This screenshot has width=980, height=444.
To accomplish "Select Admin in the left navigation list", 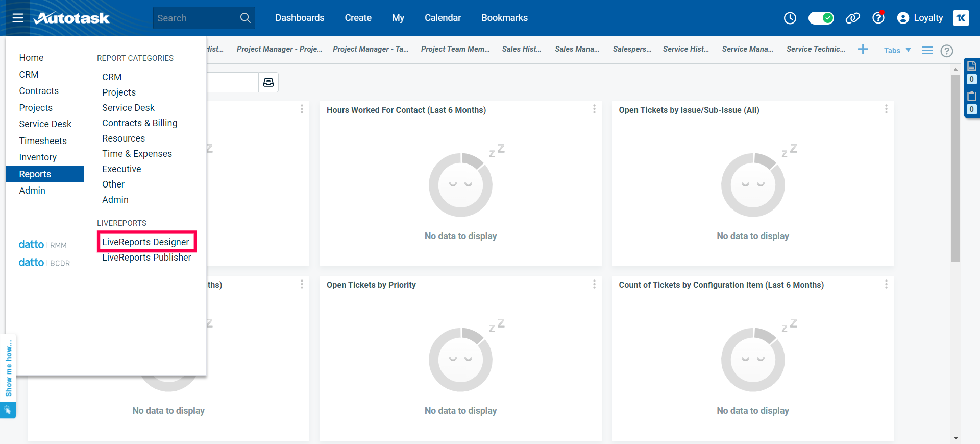I will point(32,191).
